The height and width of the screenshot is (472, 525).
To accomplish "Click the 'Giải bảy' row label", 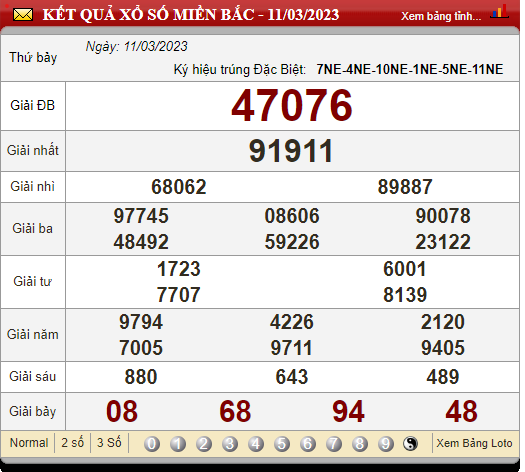I will pos(32,412).
